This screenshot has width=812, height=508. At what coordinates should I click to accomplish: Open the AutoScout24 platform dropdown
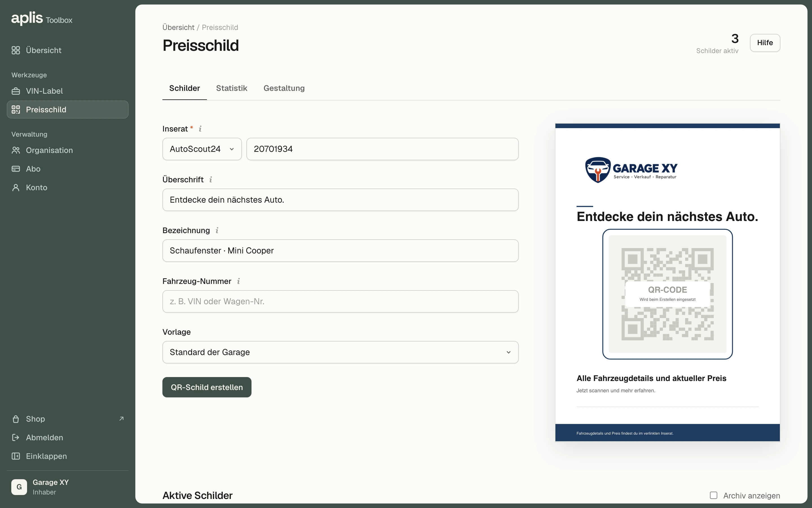pos(202,149)
